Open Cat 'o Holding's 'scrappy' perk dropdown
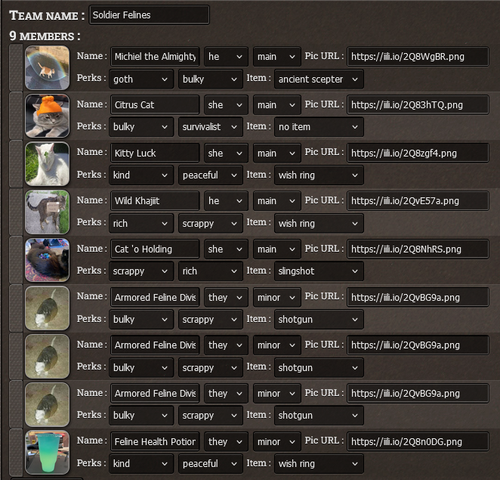500x480 pixels. 141,271
